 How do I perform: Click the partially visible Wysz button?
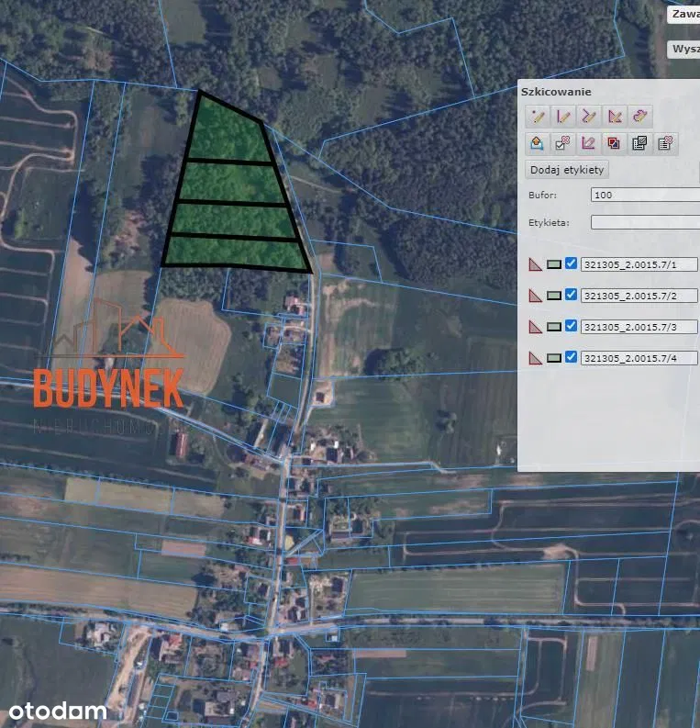click(x=683, y=49)
